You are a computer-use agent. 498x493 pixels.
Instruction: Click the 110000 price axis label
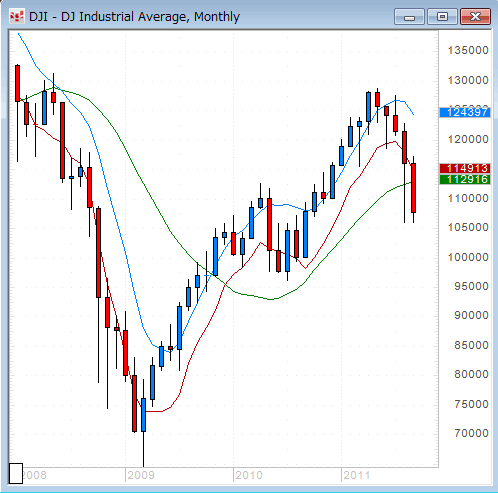click(468, 198)
